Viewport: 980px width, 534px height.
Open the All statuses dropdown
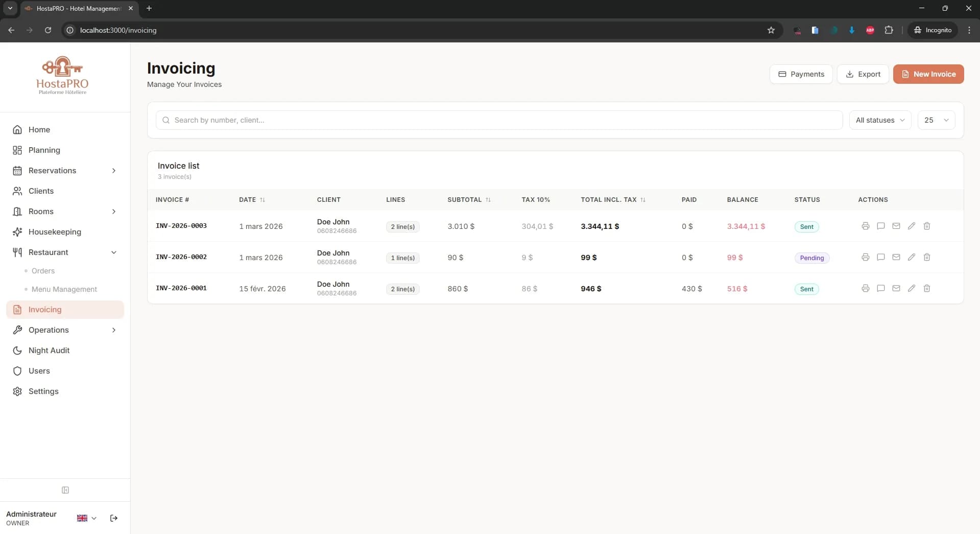click(x=879, y=120)
